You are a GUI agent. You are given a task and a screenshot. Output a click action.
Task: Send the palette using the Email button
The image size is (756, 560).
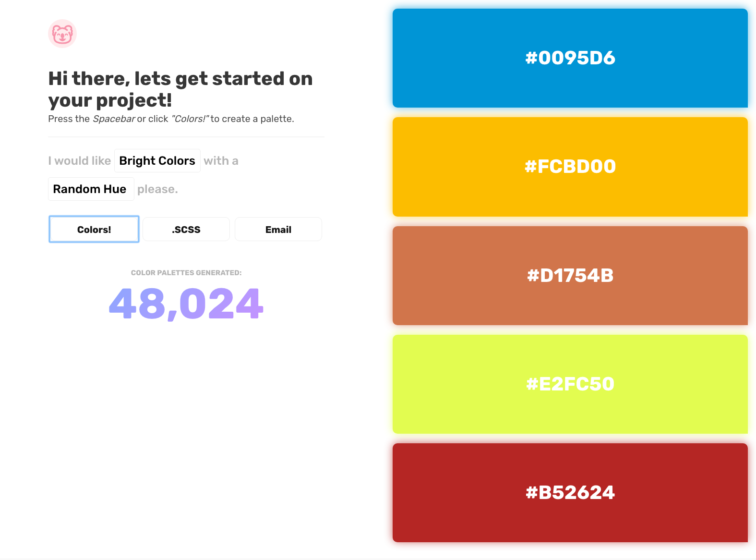coord(278,229)
